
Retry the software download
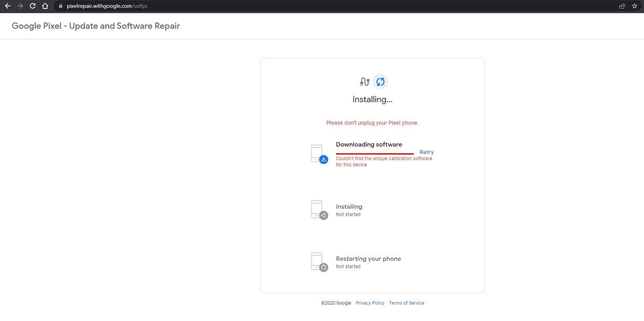point(426,152)
